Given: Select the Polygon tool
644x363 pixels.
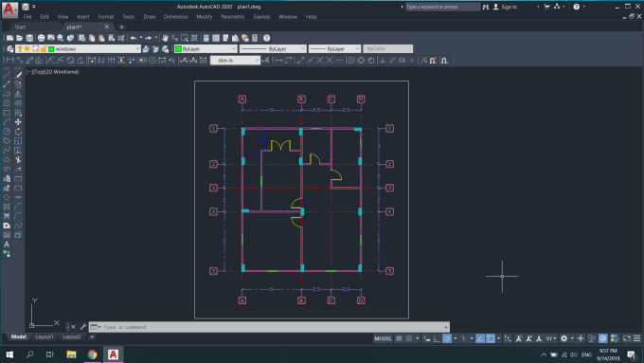Looking at the screenshot, I should click(x=7, y=103).
